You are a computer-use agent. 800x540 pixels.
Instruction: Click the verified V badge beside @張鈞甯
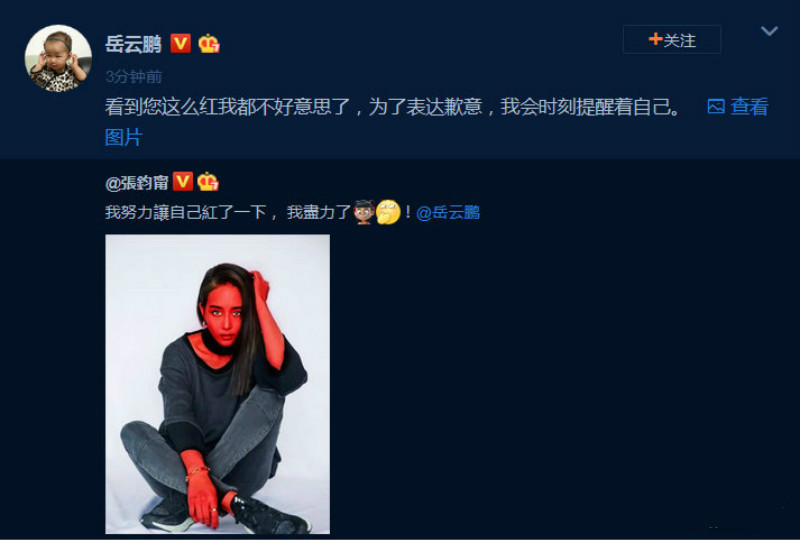pyautogui.click(x=183, y=181)
